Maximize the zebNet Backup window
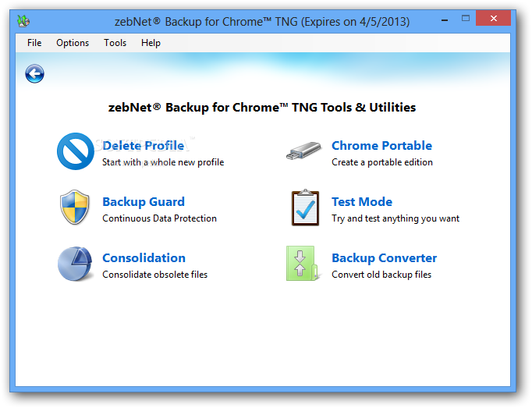Viewport: 532px width, 408px height. pyautogui.click(x=466, y=18)
